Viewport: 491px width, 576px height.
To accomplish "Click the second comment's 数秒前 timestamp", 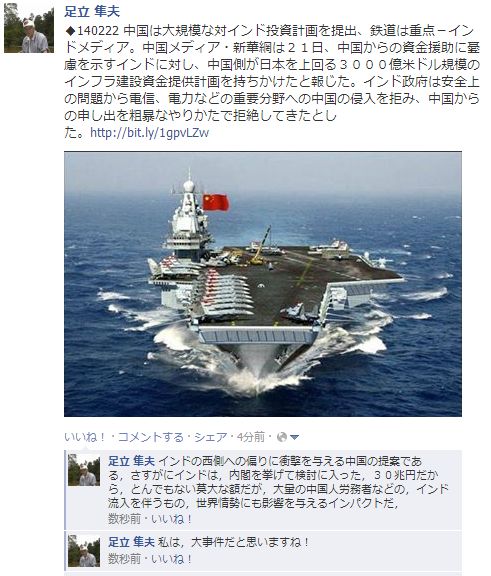I will (x=124, y=559).
